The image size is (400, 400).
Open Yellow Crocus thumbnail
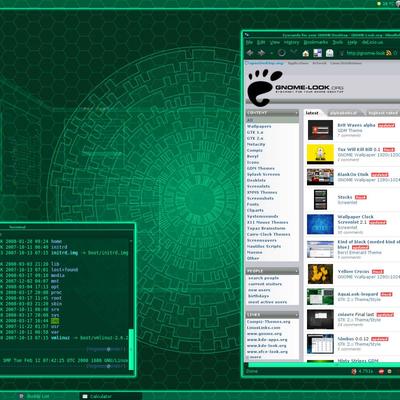pos(320,274)
